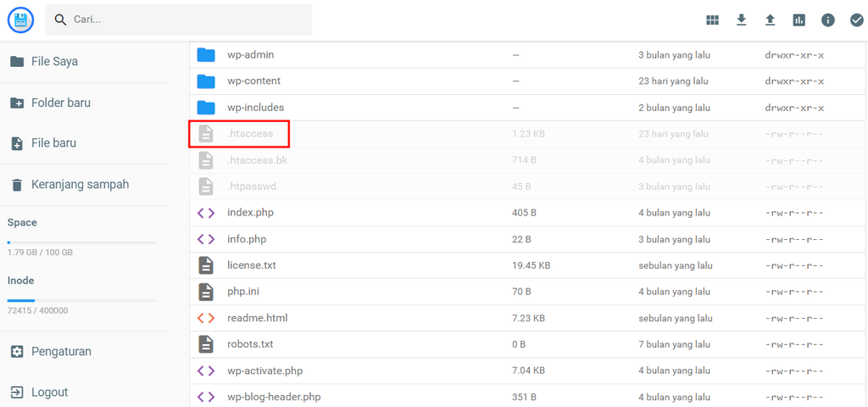Select the .htaccess file name
This screenshot has height=407, width=868.
250,134
